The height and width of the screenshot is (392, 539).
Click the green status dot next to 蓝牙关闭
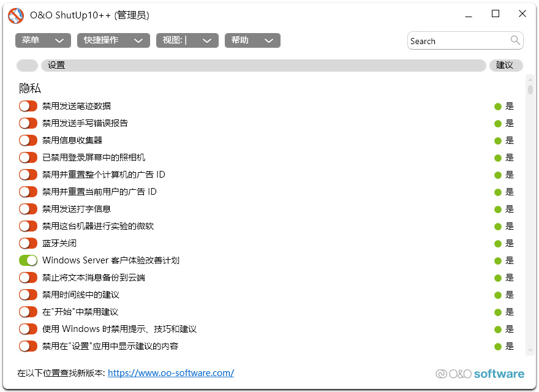point(497,243)
